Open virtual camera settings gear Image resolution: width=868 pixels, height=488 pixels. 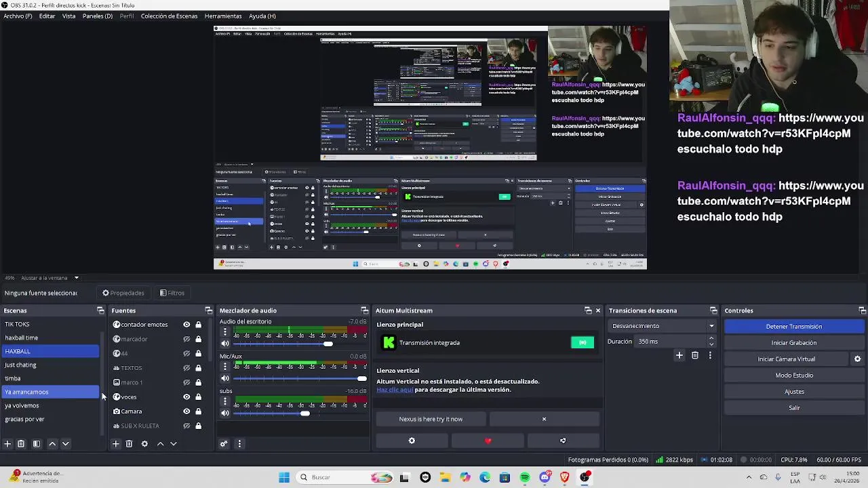857,359
